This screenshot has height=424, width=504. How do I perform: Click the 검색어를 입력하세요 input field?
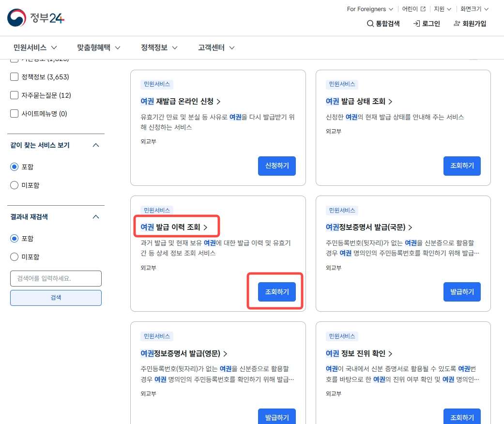56,278
